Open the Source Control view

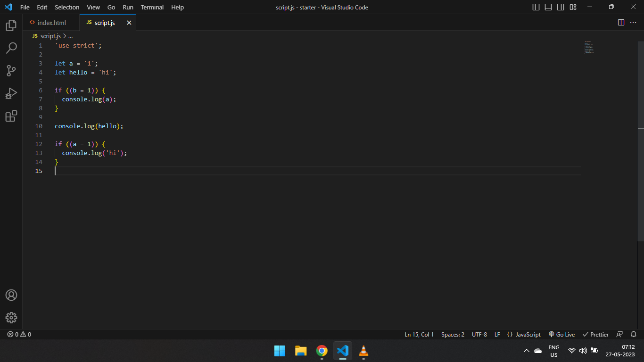click(x=11, y=71)
